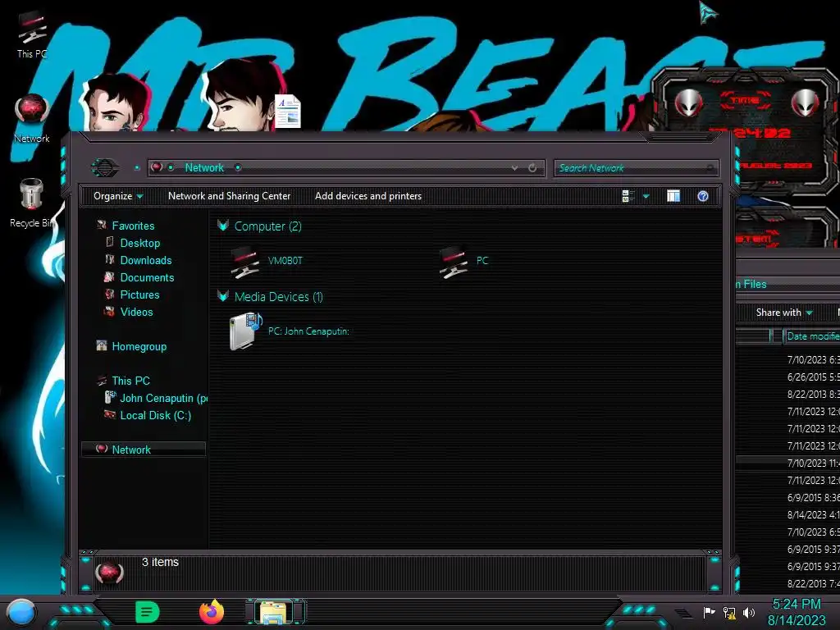Open the volume tray icon
840x630 pixels.
pos(749,612)
